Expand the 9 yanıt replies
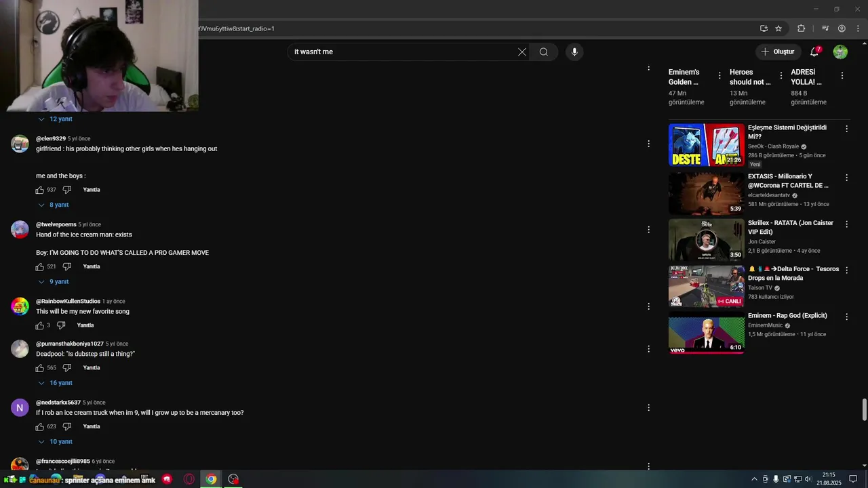This screenshot has width=868, height=488. point(54,281)
